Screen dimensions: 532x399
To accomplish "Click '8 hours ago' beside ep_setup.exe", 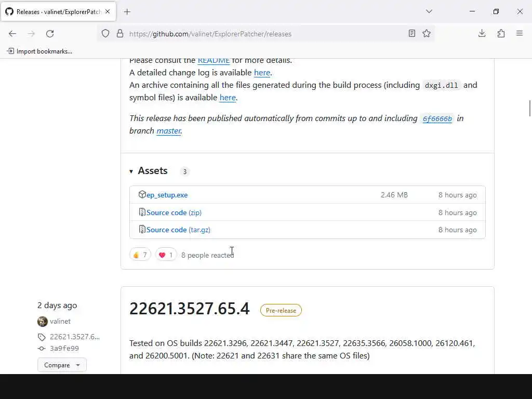I will click(x=457, y=195).
